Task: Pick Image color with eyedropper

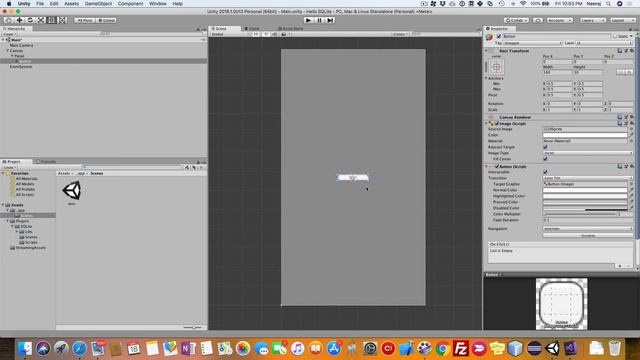Action: click(631, 135)
